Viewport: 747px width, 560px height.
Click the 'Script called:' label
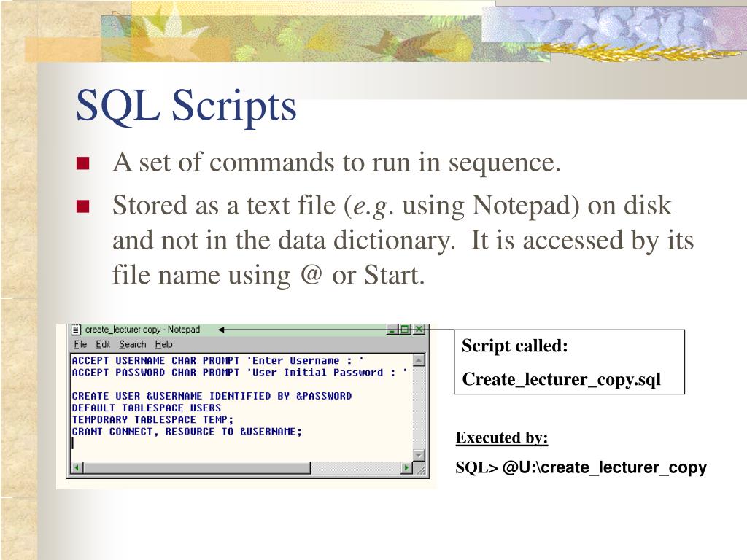pyautogui.click(x=515, y=346)
